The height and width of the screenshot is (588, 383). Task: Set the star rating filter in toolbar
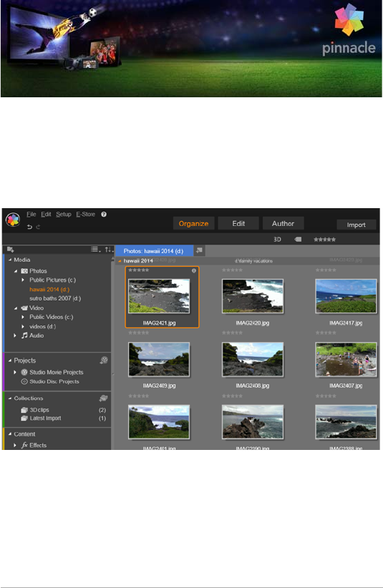click(x=325, y=239)
